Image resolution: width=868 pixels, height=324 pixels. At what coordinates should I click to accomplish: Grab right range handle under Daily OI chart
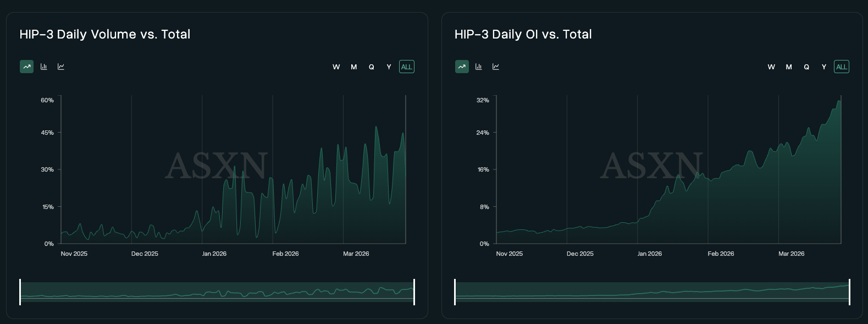(849, 292)
